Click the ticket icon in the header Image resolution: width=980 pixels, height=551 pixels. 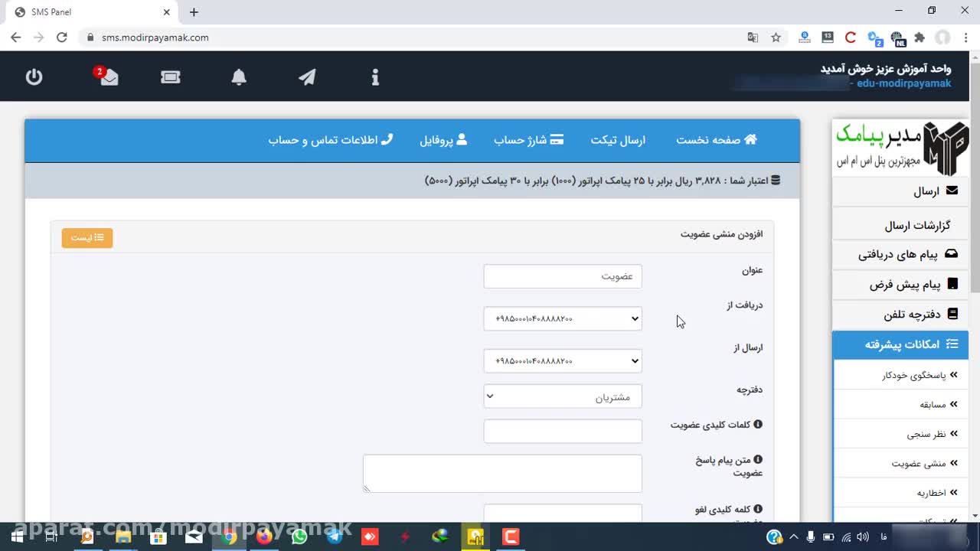(171, 77)
